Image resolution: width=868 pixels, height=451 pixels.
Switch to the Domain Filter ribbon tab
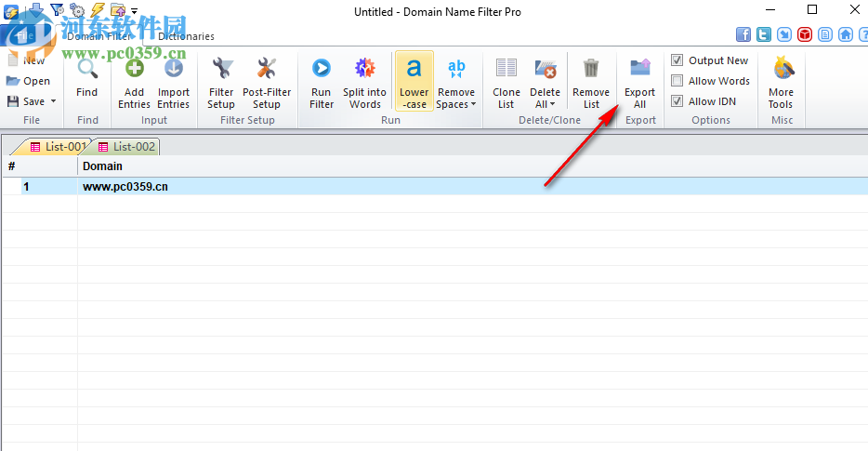pyautogui.click(x=99, y=36)
